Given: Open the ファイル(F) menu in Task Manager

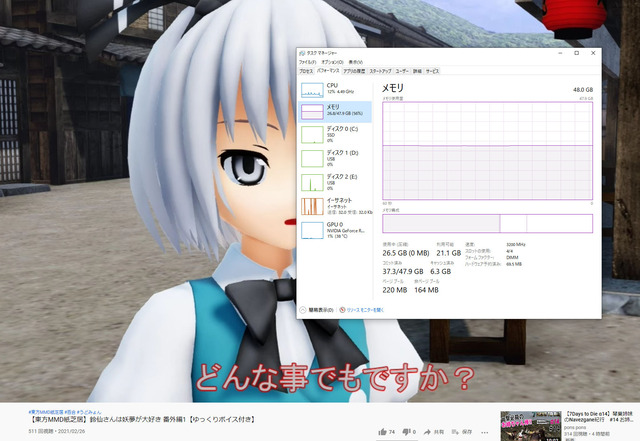Looking at the screenshot, I should [307, 62].
